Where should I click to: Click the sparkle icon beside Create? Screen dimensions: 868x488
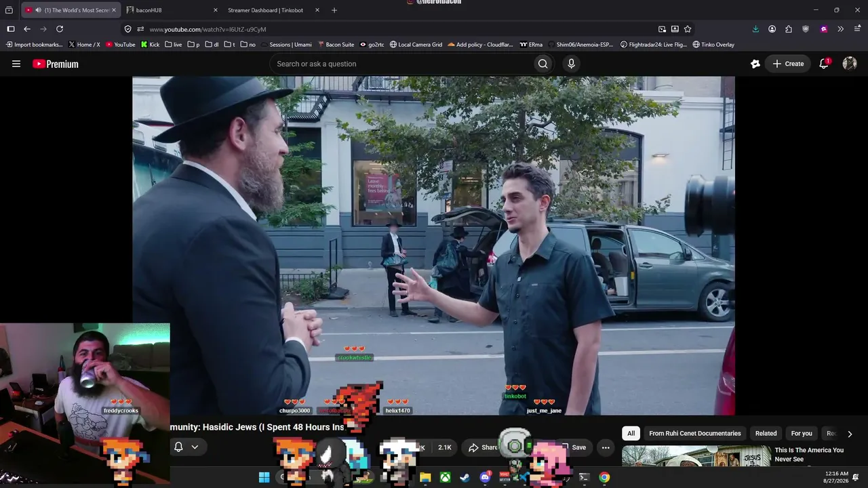(755, 64)
